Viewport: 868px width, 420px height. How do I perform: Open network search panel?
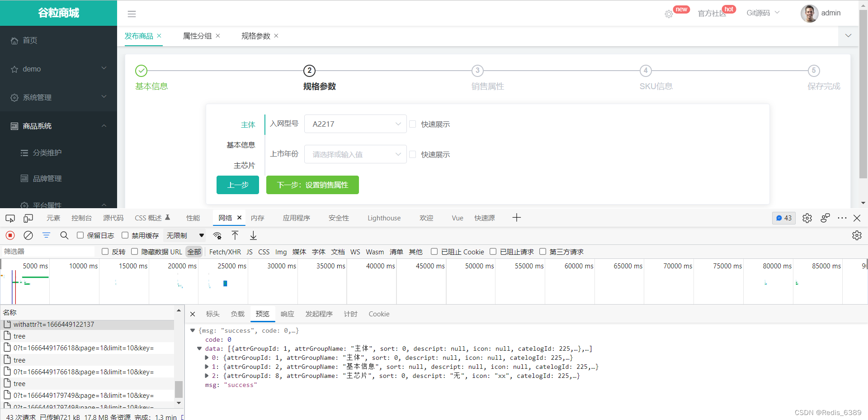pos(64,235)
